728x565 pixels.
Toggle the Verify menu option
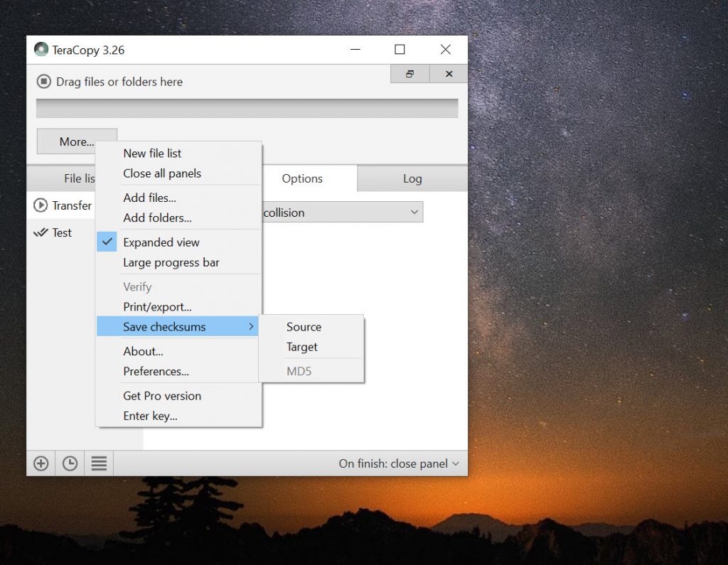pos(136,286)
